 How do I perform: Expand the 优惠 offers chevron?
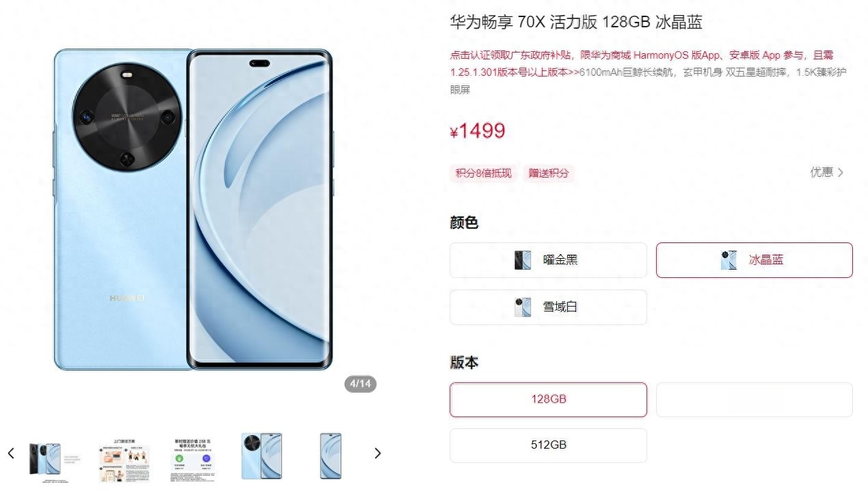tap(841, 173)
